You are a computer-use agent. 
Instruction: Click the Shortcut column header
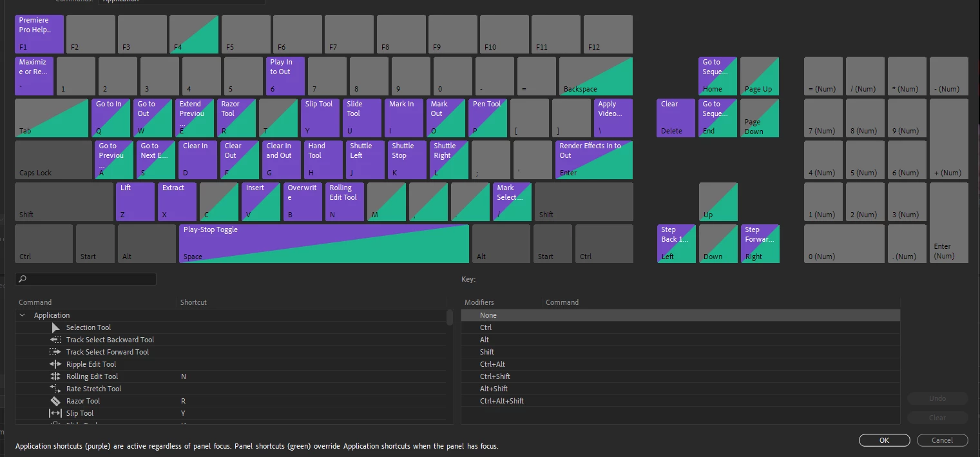coord(193,302)
